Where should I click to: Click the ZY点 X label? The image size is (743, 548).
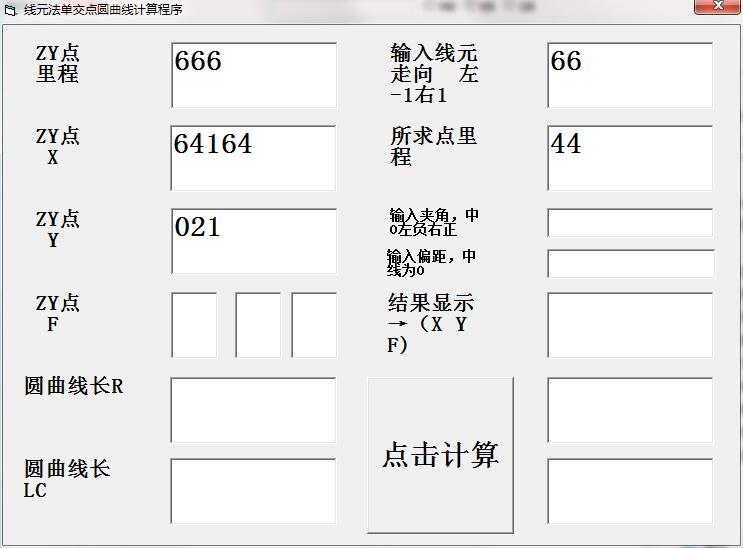click(x=57, y=146)
